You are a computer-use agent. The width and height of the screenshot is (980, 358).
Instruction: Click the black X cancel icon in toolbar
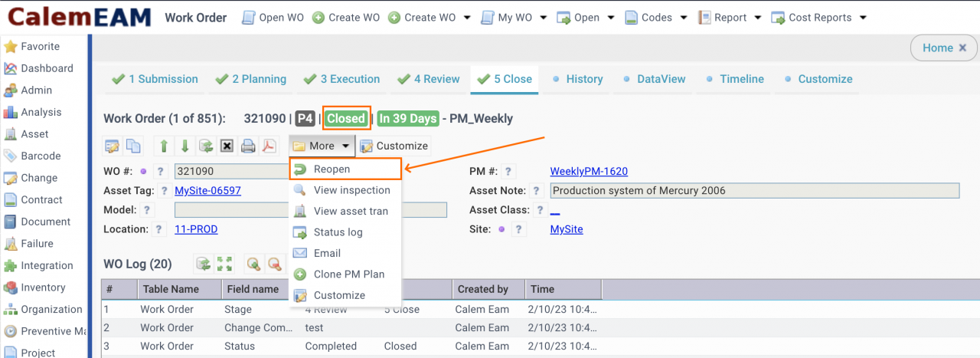[227, 146]
